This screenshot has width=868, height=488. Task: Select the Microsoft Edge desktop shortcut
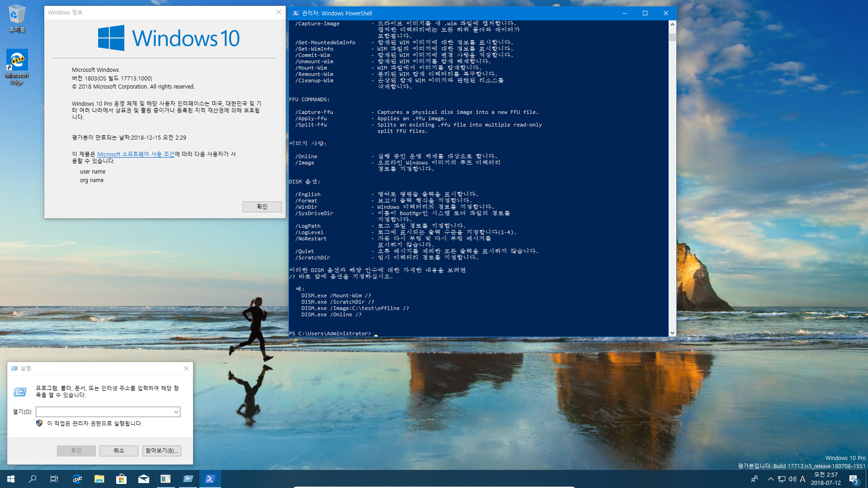[x=17, y=67]
